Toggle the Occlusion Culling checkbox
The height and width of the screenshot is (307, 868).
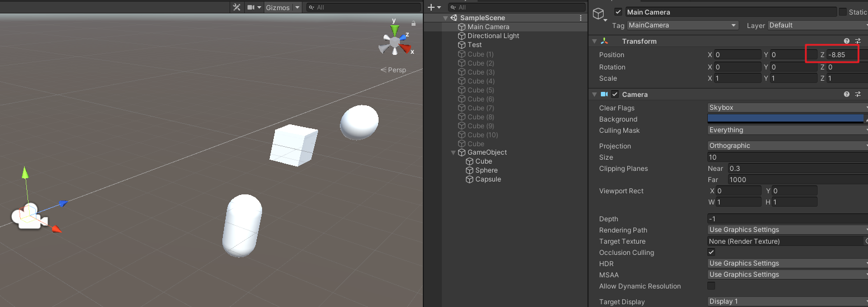711,253
